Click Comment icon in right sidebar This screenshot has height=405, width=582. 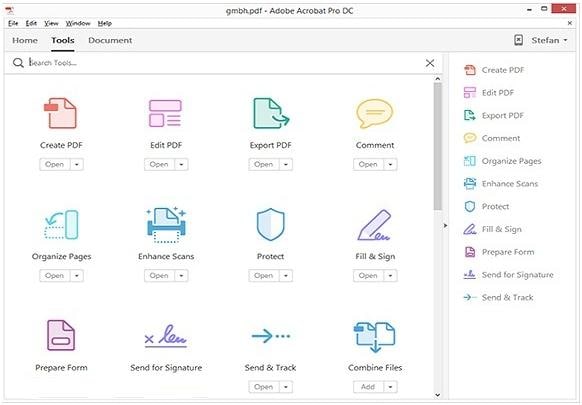[x=470, y=138]
